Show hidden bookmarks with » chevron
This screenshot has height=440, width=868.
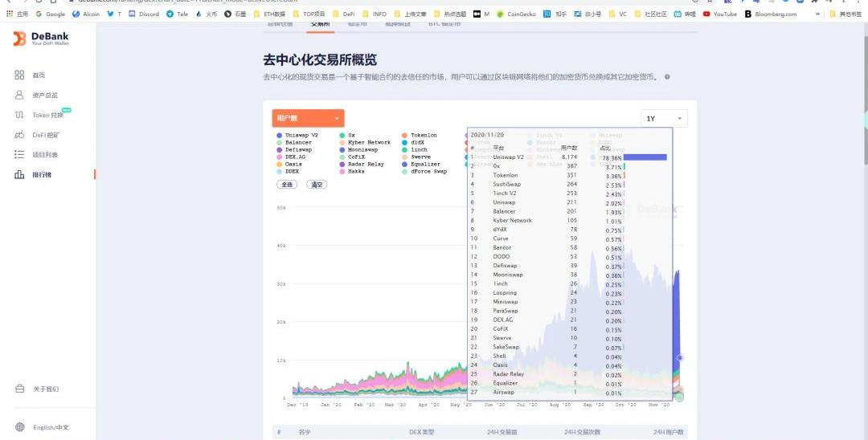click(817, 14)
